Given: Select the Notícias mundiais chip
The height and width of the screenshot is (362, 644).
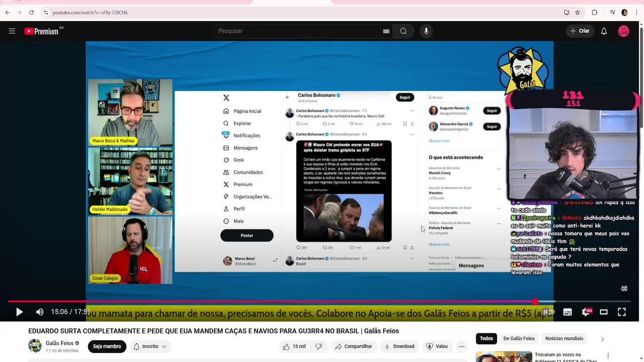Looking at the screenshot, I should click(564, 339).
